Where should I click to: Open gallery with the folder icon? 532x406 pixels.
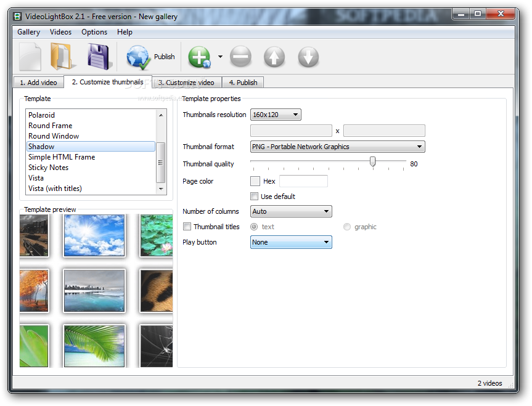pyautogui.click(x=63, y=57)
